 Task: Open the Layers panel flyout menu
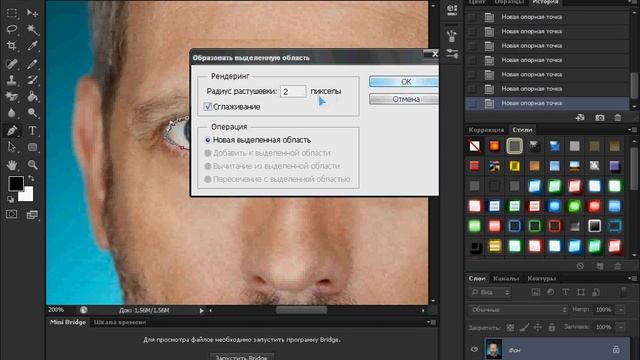click(x=634, y=278)
